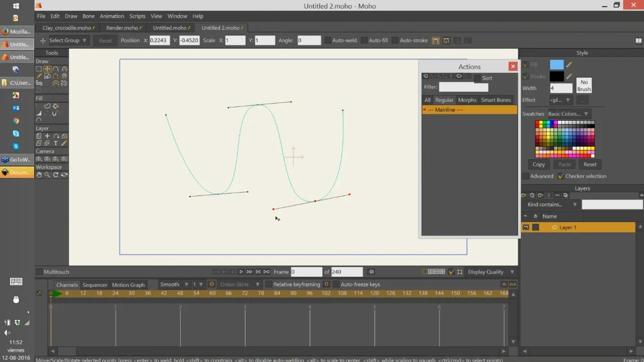Image resolution: width=644 pixels, height=362 pixels.
Task: Toggle the Multitouch checkbox
Action: point(39,272)
